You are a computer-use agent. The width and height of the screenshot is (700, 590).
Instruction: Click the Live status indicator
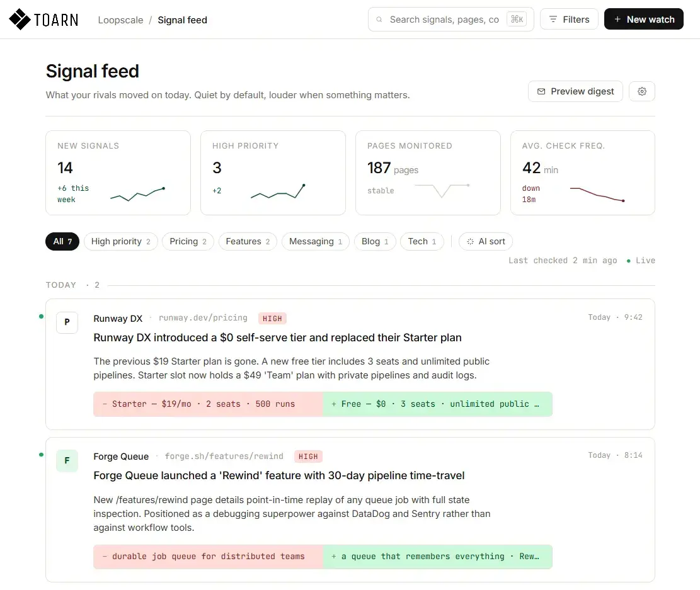pyautogui.click(x=641, y=261)
